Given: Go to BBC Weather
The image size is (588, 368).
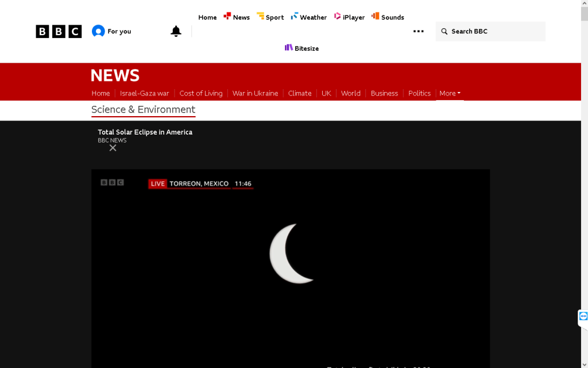Looking at the screenshot, I should pos(309,17).
